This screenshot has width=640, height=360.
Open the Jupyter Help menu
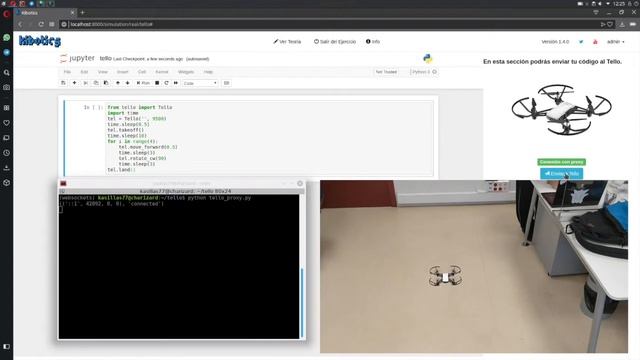tap(208, 72)
